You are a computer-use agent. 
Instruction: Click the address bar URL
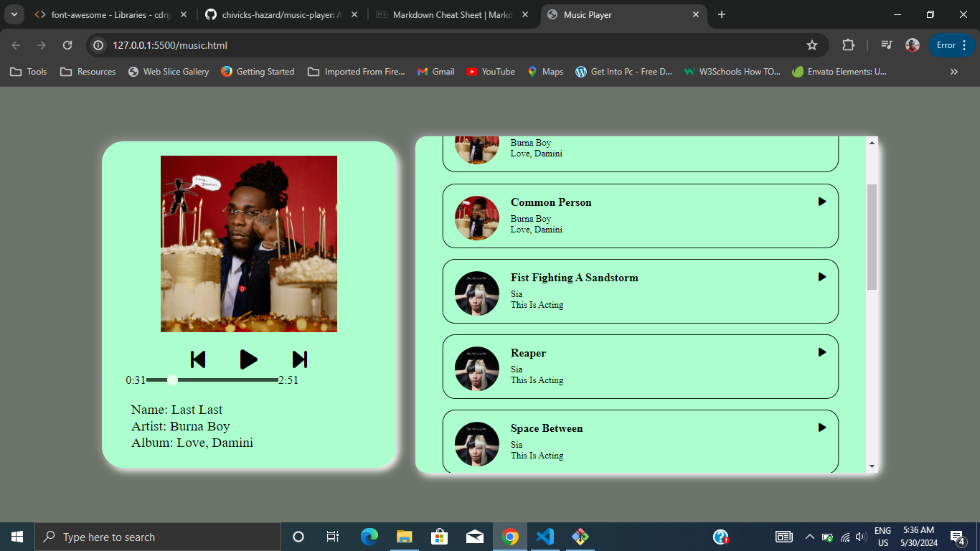pyautogui.click(x=170, y=45)
